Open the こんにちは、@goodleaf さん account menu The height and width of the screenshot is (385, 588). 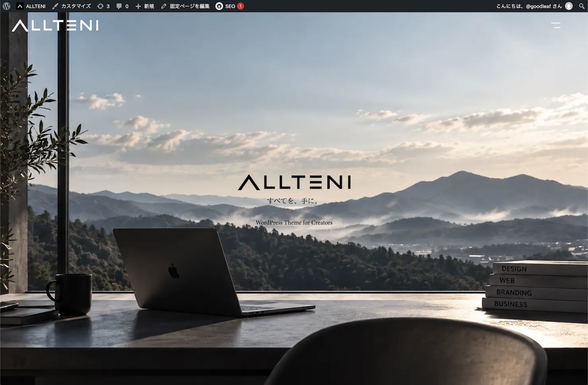(x=535, y=6)
